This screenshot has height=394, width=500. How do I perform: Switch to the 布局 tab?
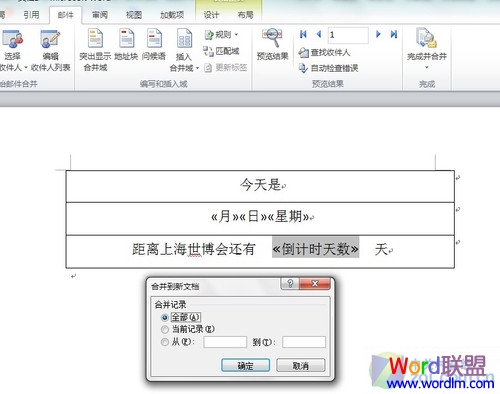pos(246,15)
